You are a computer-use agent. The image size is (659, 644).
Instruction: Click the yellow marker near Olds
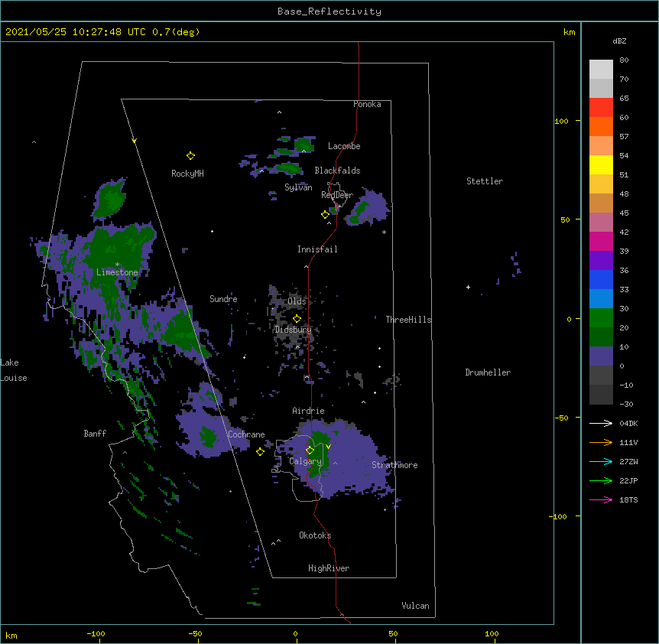[297, 319]
